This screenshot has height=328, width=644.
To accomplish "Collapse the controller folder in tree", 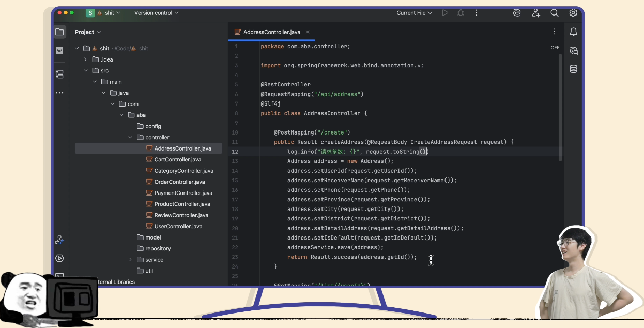I will point(131,138).
